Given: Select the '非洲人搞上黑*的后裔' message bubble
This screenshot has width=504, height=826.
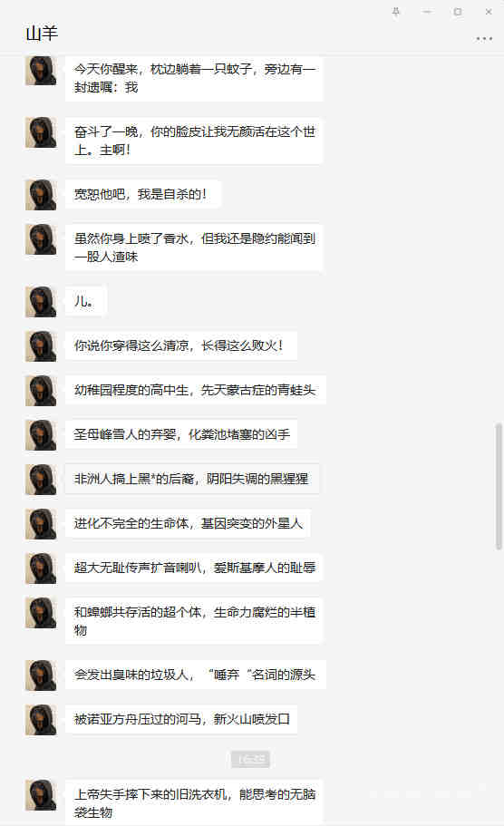Looking at the screenshot, I should click(x=192, y=479).
